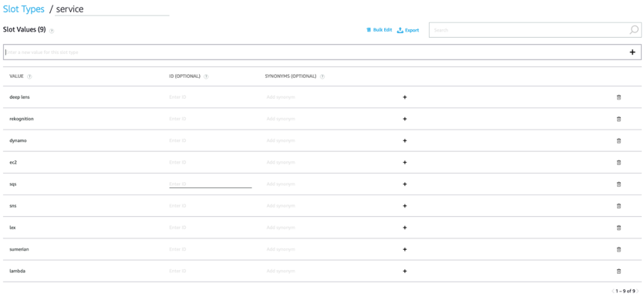The height and width of the screenshot is (297, 644).
Task: Open Bulk Edit
Action: [379, 30]
